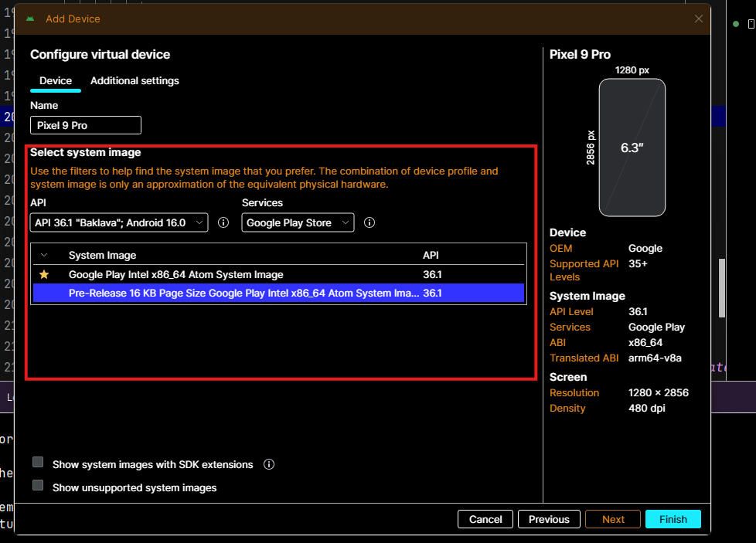This screenshot has height=543, width=756.
Task: Switch to the Additional settings tab
Action: coord(134,80)
